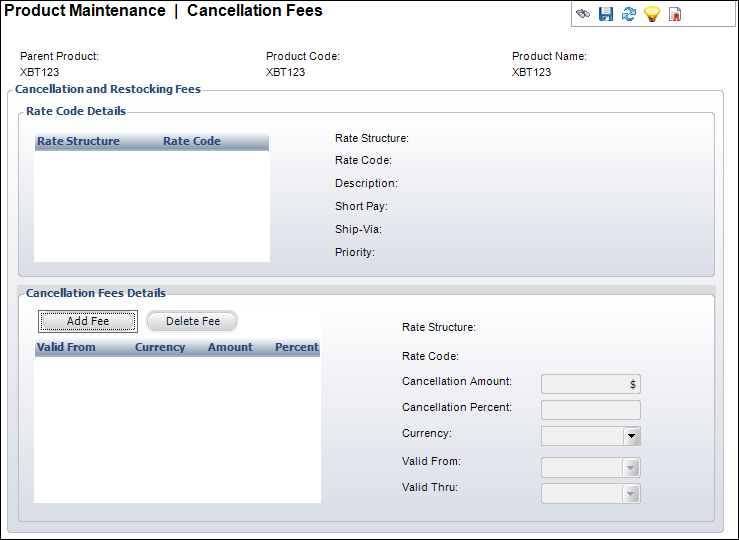Screen dimensions: 739x540
Task: Refresh the page via blue arrows icon
Action: 629,14
